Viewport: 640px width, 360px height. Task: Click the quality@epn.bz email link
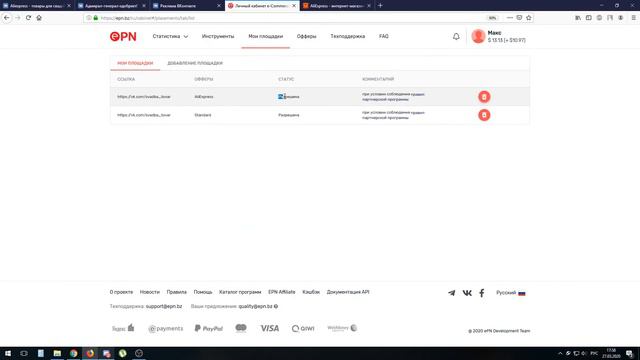[255, 306]
